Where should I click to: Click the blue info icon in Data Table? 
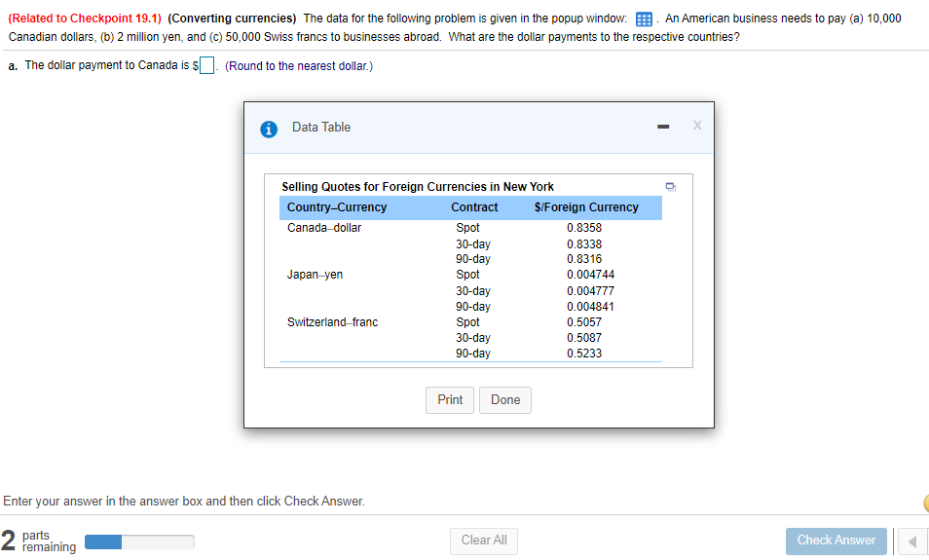[269, 129]
